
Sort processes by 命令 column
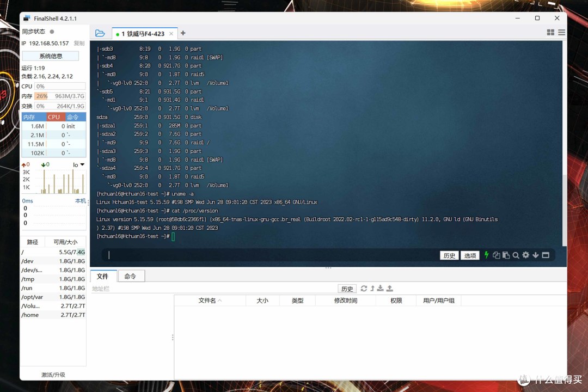click(75, 117)
